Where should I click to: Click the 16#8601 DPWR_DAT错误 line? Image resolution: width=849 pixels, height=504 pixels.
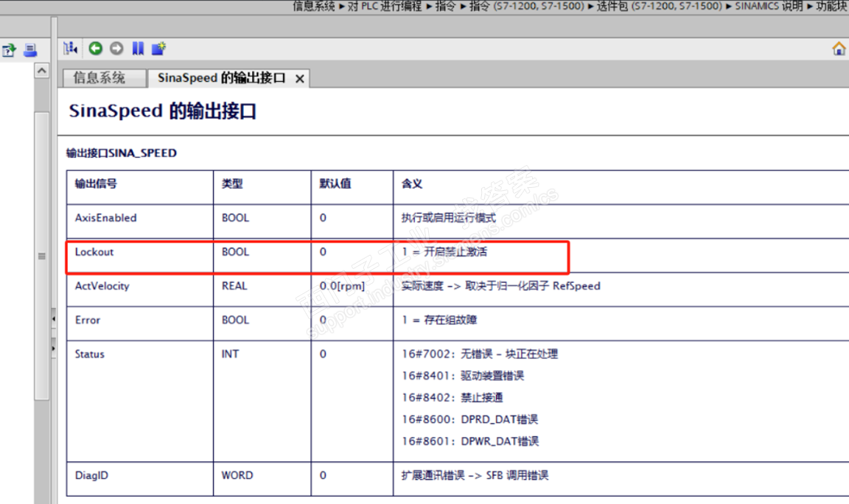pyautogui.click(x=470, y=442)
